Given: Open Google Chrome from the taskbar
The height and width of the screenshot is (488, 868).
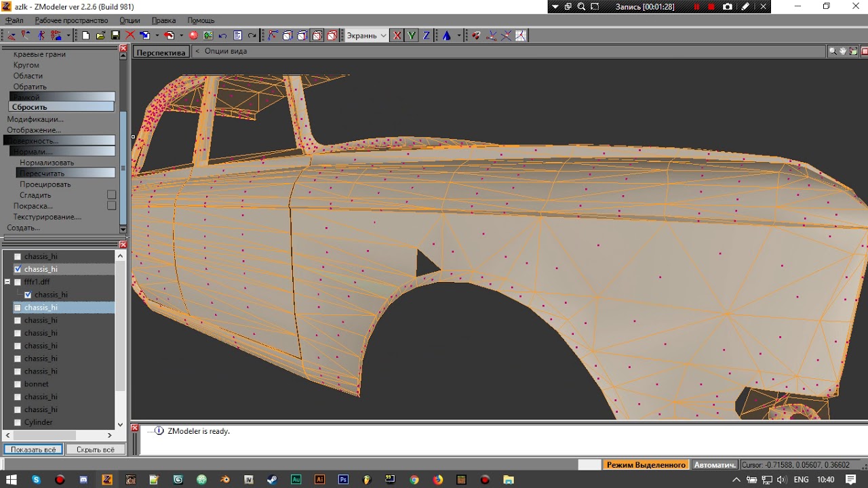Looking at the screenshot, I should 414,480.
